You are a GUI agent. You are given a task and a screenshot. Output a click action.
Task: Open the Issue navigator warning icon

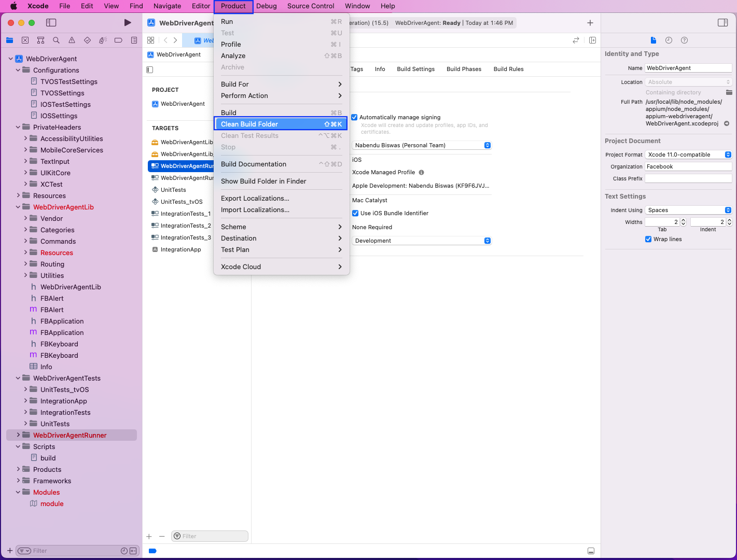click(x=72, y=40)
